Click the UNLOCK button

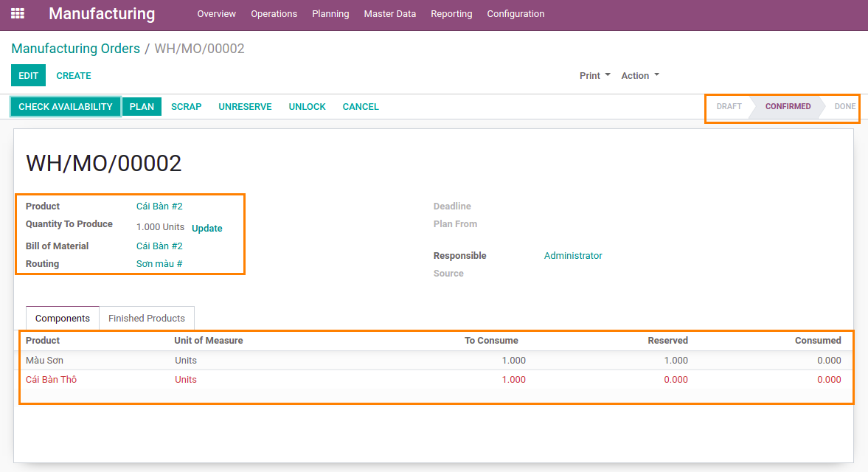308,107
